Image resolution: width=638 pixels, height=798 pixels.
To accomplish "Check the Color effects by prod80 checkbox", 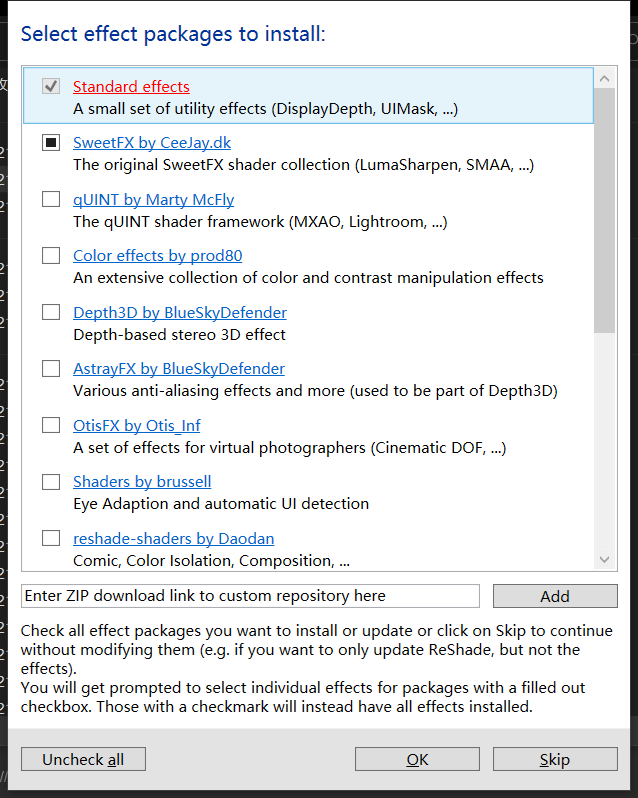I will [51, 255].
